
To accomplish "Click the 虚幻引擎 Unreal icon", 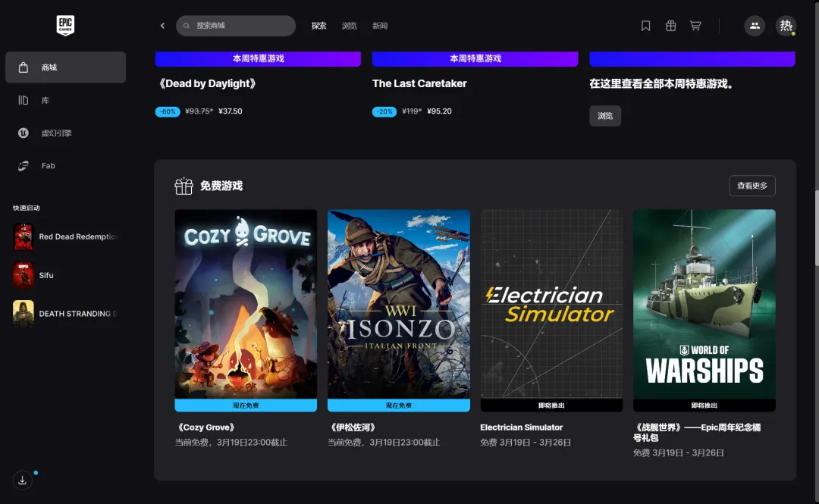I will tap(24, 133).
